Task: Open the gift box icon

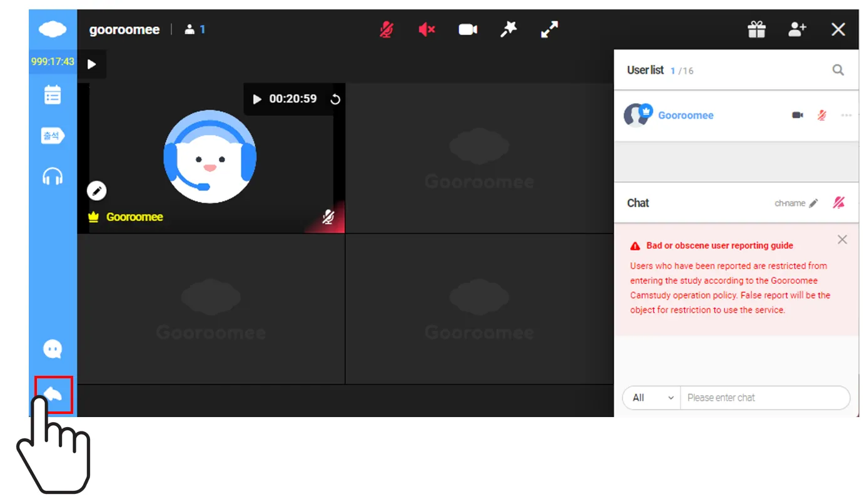Action: coord(757,29)
